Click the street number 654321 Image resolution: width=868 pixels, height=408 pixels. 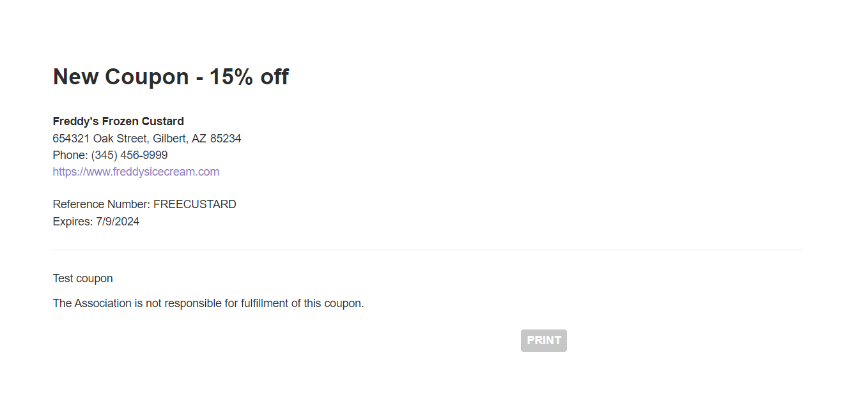pos(72,139)
